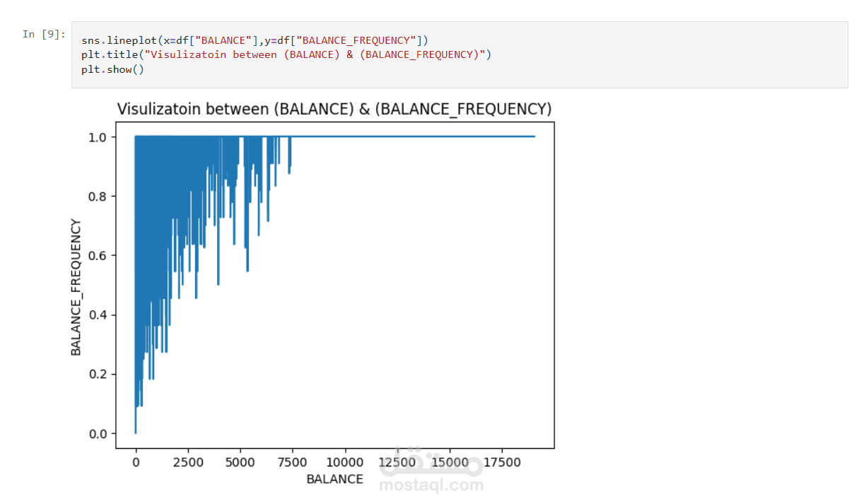Viewport: 864px width, 504px height.
Task: Click the 2500 x-axis tick label
Action: [x=187, y=462]
